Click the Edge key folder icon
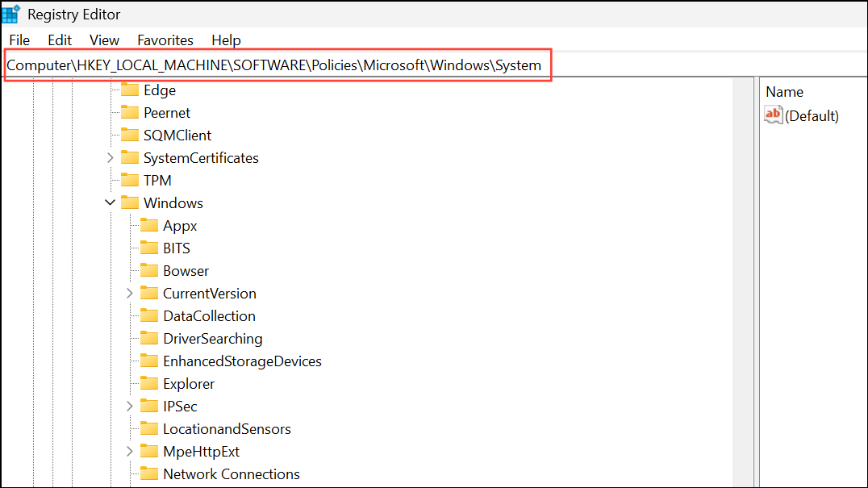The height and width of the screenshot is (488, 868). 130,90
